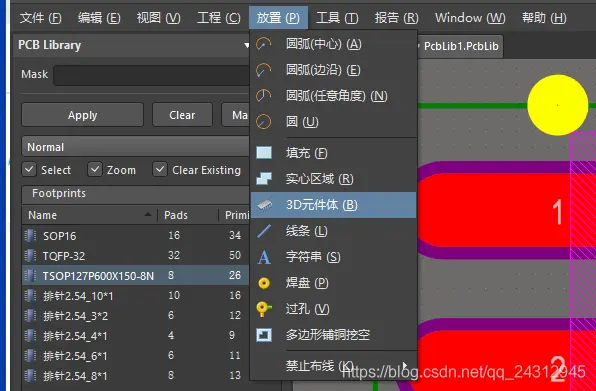Open the Window (W) menu

[x=470, y=18]
